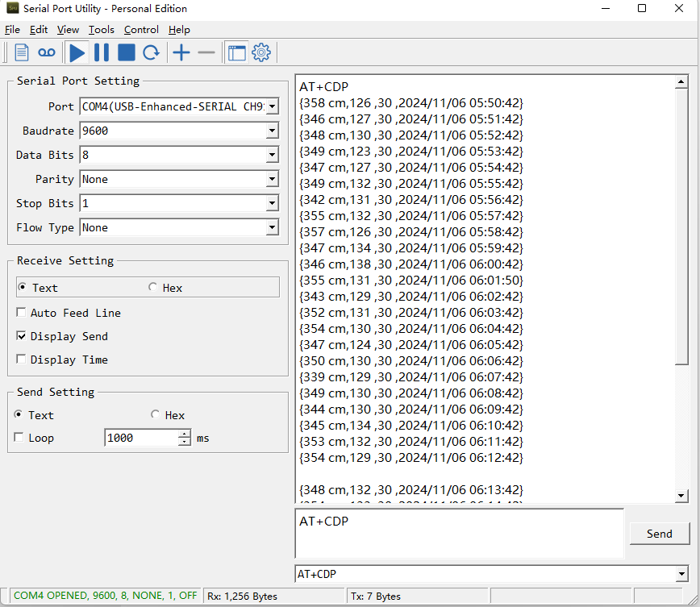Click the Rx: 1,256 Bytes status entry
Image resolution: width=700 pixels, height=607 pixels.
pyautogui.click(x=242, y=597)
